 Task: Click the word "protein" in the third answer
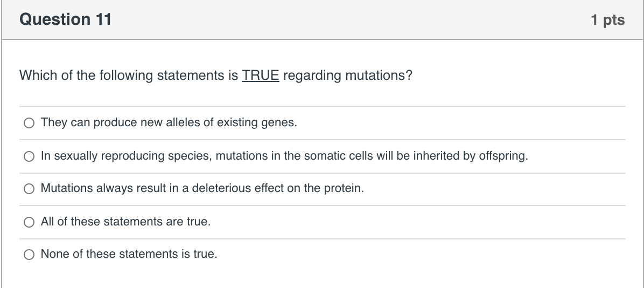(341, 189)
